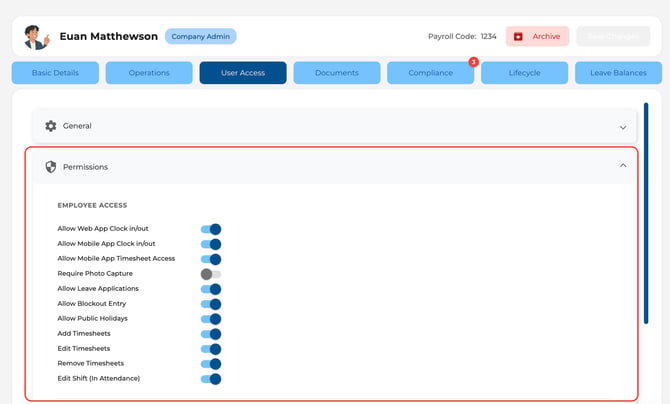Enable the Require Photo Capture toggle

pos(211,274)
